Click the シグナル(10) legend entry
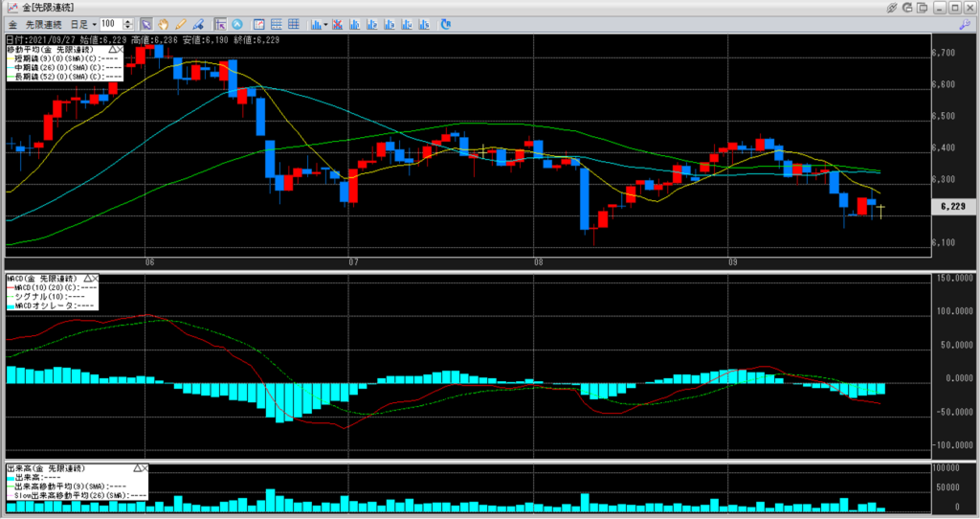 (46, 297)
